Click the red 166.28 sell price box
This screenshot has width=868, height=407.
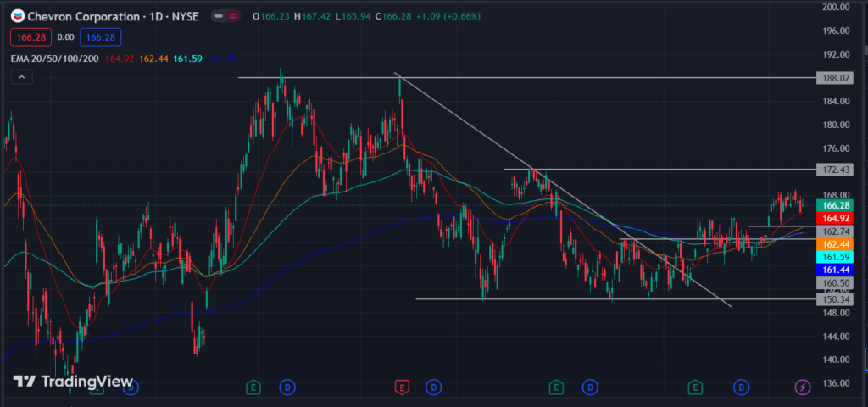point(31,37)
